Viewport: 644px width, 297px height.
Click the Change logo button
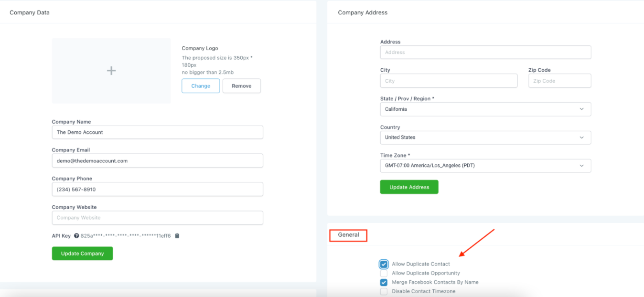coord(201,86)
